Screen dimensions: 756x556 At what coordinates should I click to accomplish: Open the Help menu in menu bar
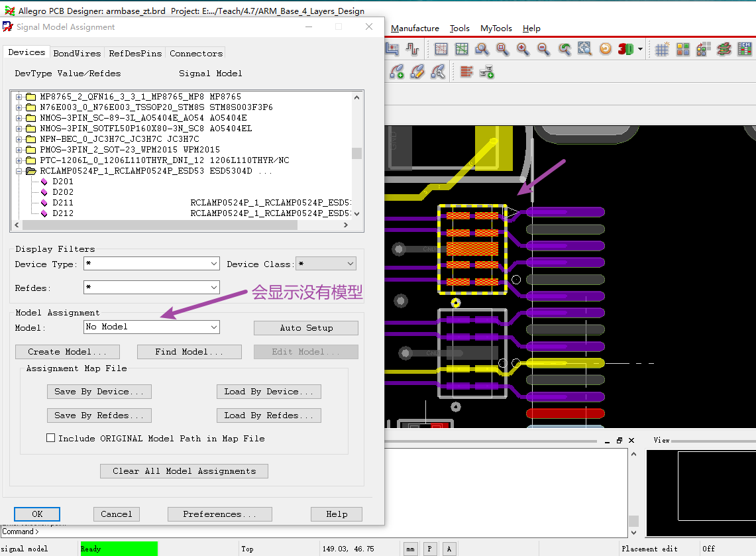pos(531,28)
